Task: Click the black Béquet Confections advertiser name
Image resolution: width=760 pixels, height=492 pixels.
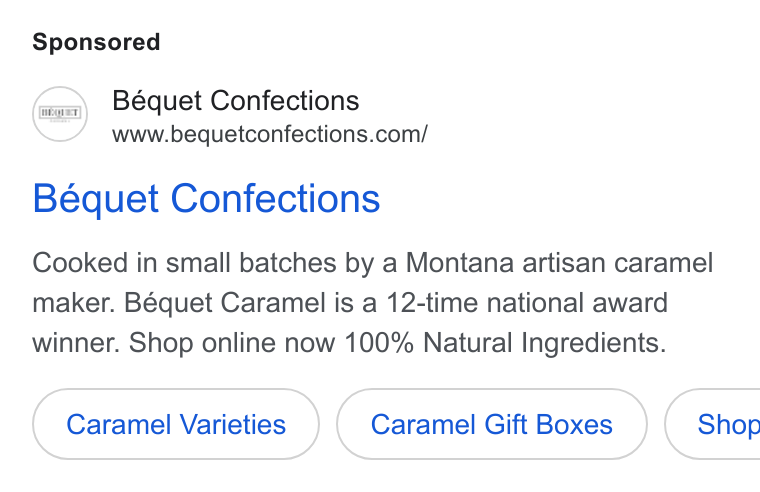Action: (236, 101)
